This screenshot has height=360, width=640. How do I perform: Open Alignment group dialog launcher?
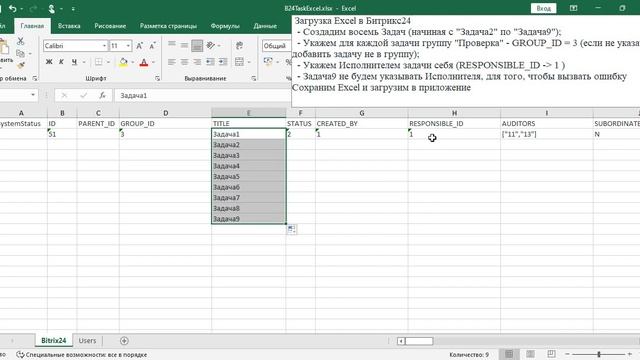253,78
